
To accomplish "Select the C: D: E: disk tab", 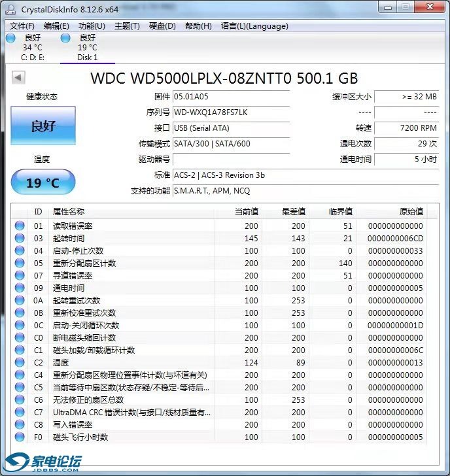I will [33, 47].
